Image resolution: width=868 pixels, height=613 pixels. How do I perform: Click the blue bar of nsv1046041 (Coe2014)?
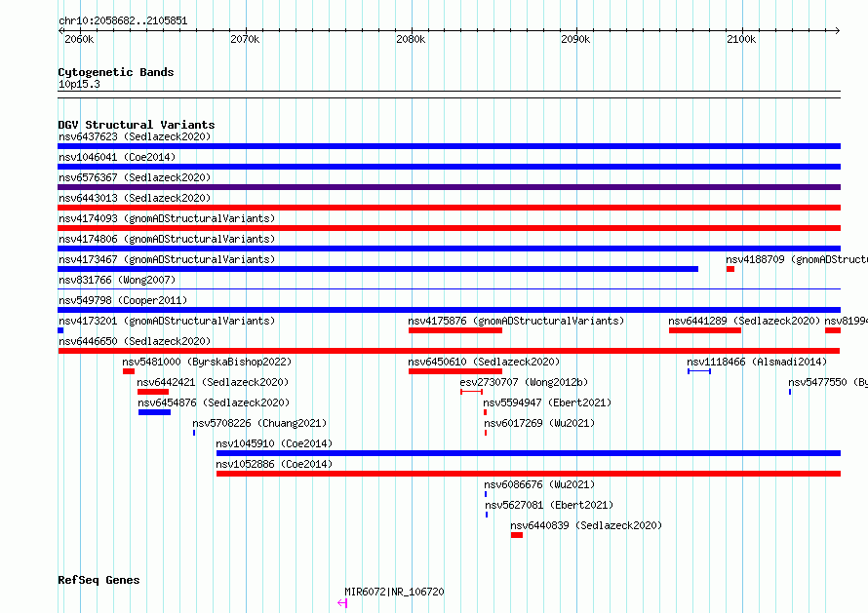[x=449, y=167]
